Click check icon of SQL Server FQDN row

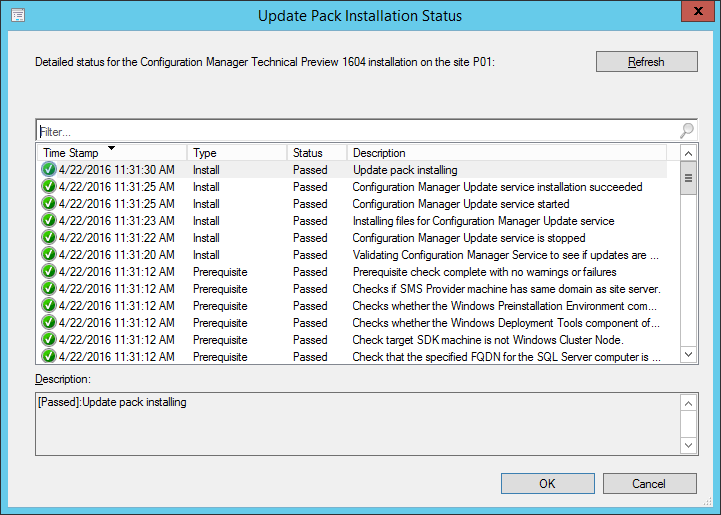[49, 356]
